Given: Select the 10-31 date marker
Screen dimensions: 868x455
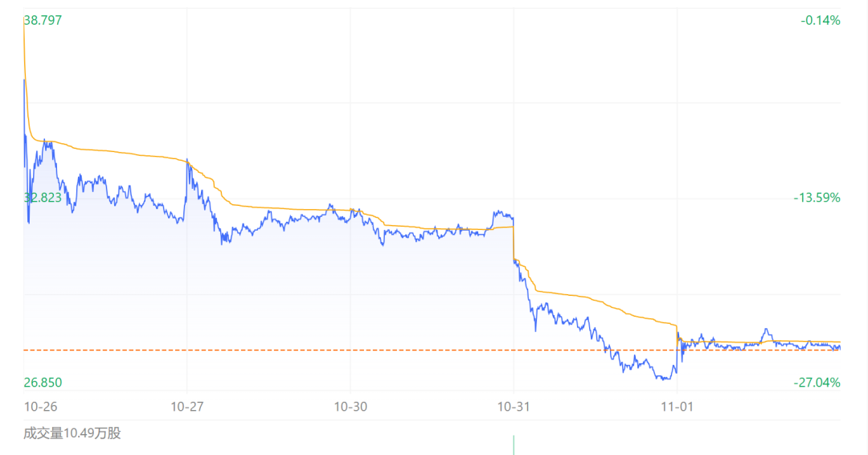Looking at the screenshot, I should 514,407.
